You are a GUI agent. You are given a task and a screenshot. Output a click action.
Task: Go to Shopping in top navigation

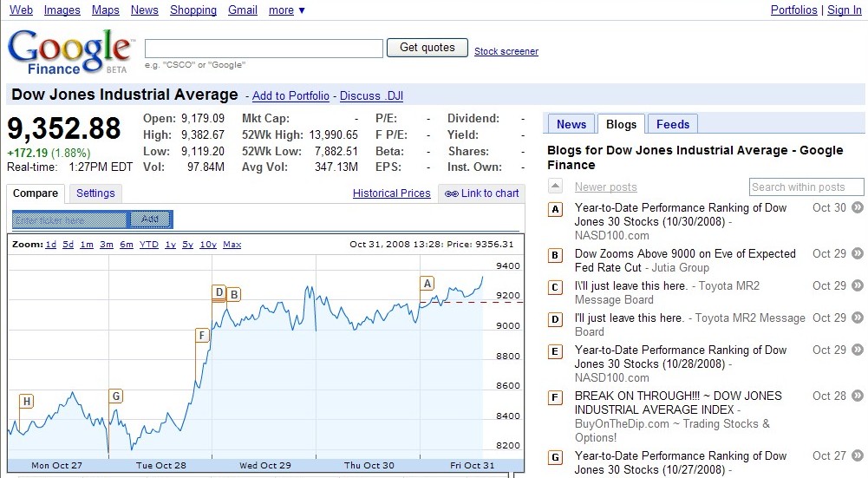click(193, 10)
